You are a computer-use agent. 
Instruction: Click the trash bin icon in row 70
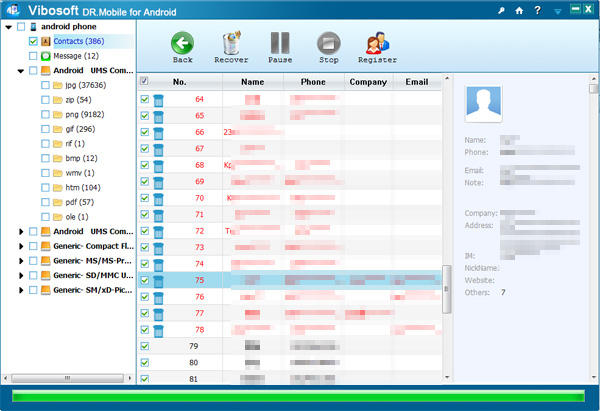[158, 199]
